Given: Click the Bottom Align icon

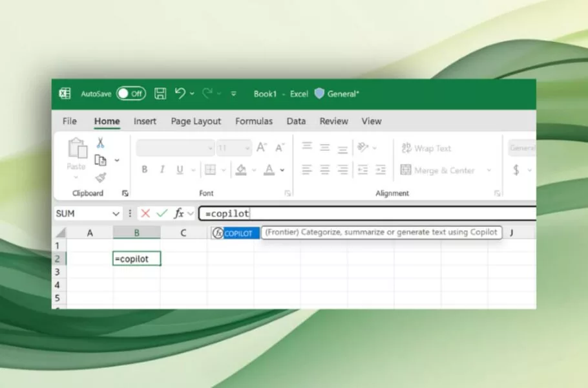Looking at the screenshot, I should pyautogui.click(x=342, y=149).
